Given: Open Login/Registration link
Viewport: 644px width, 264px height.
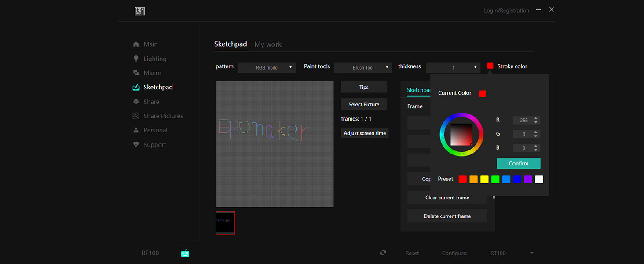Looking at the screenshot, I should tap(506, 11).
